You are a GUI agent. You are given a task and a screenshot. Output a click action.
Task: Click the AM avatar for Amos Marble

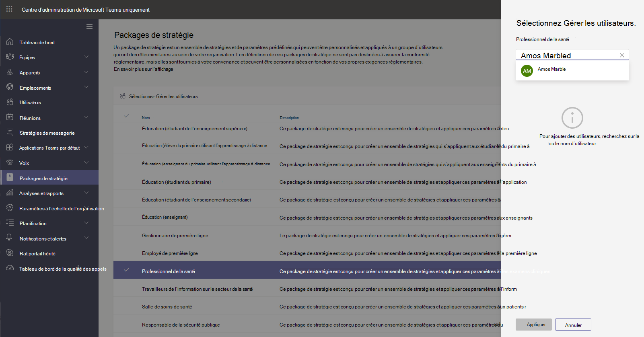click(x=527, y=71)
